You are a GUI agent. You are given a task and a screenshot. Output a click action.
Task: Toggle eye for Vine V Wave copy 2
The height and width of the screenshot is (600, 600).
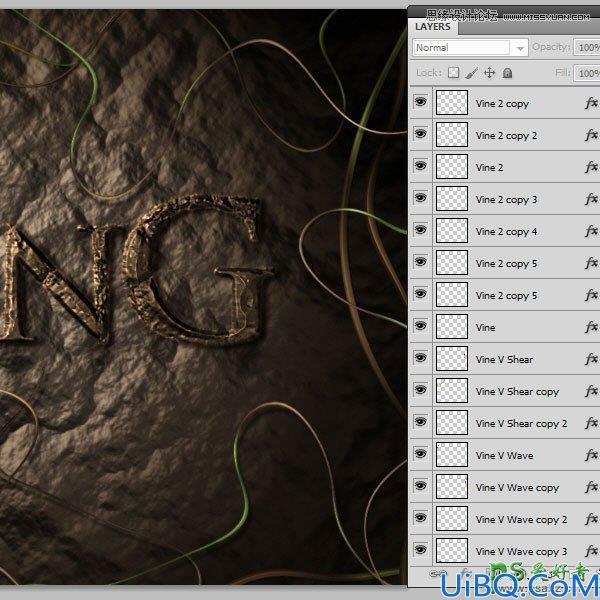click(x=421, y=518)
